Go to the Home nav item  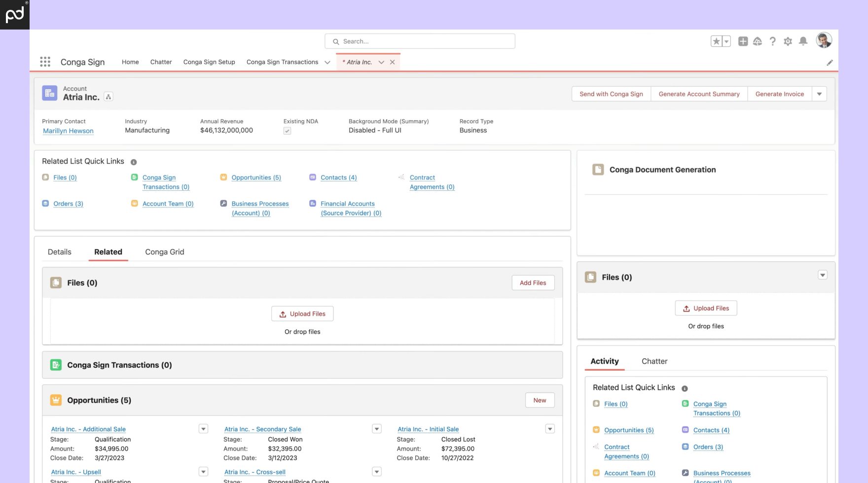130,62
